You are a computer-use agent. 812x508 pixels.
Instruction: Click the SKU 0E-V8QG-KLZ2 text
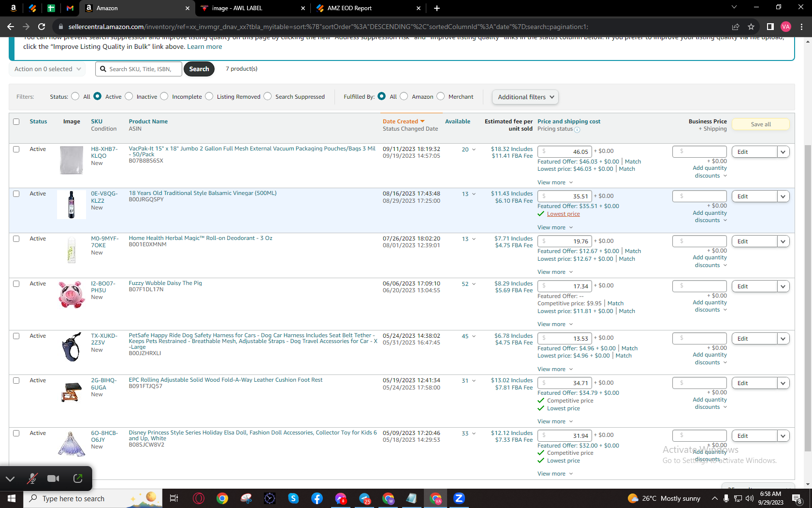pyautogui.click(x=104, y=197)
